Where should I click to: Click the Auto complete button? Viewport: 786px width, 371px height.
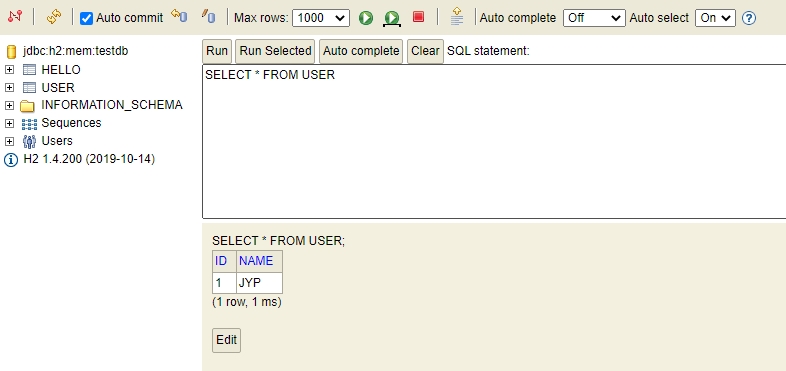coord(361,51)
